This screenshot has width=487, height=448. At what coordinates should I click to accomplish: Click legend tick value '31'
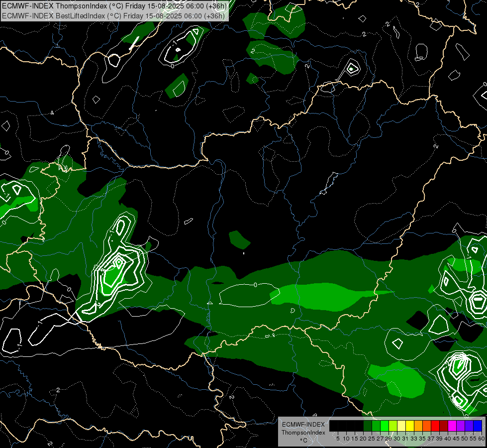coord(405,439)
